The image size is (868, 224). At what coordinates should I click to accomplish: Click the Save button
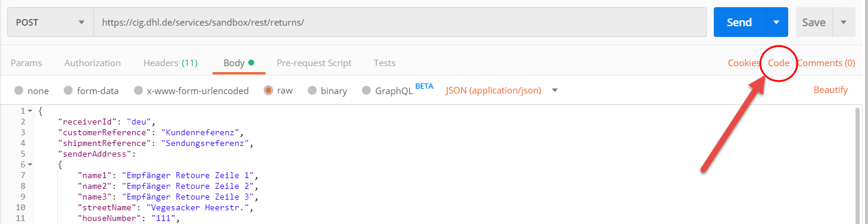813,22
